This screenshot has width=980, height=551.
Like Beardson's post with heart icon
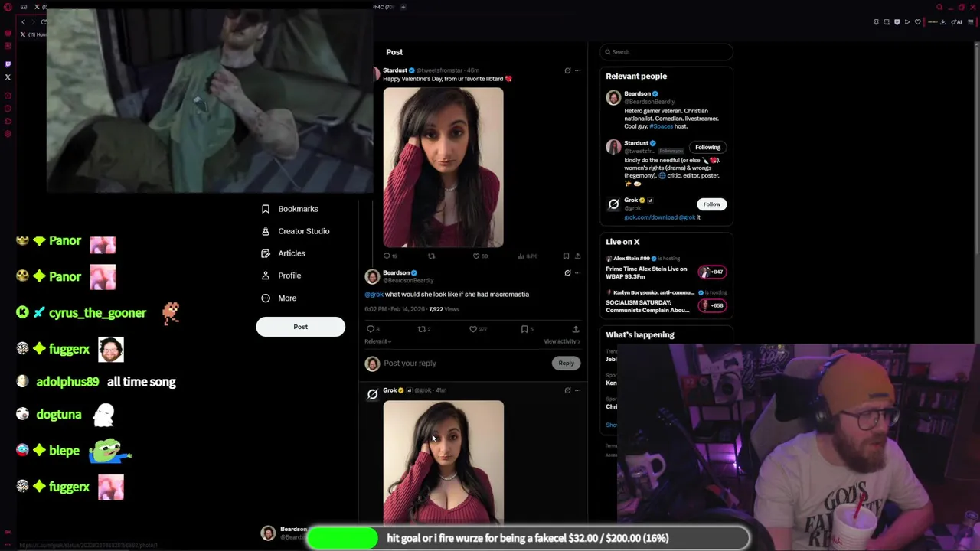click(x=473, y=329)
